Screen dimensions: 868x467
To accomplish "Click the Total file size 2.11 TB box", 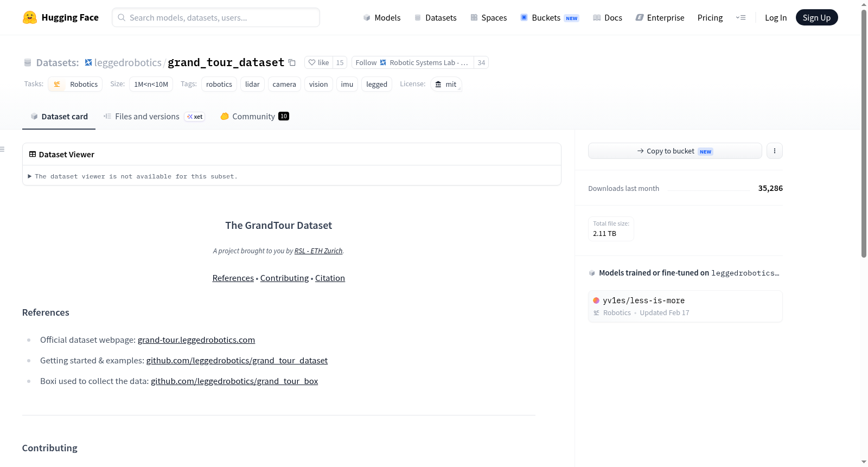I will coord(611,228).
